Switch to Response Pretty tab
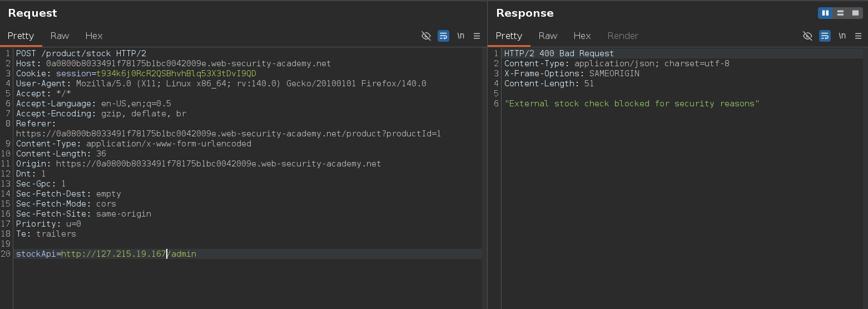The image size is (868, 309). coord(509,36)
